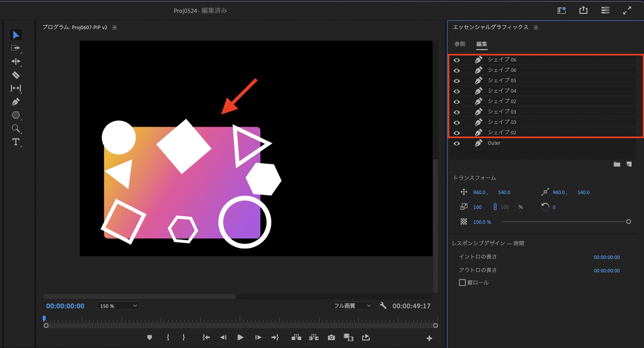The image size is (644, 348).
Task: Select the Zoom tool
Action: tap(16, 129)
